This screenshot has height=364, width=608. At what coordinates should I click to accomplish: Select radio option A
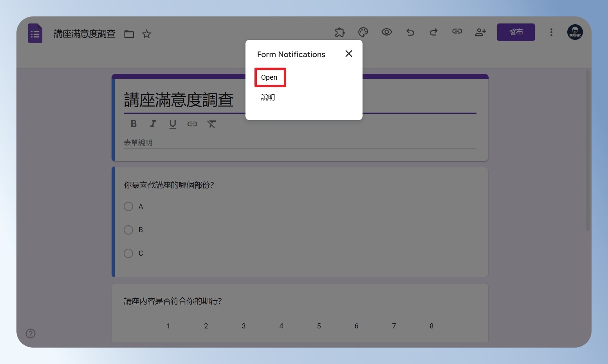[x=128, y=206]
